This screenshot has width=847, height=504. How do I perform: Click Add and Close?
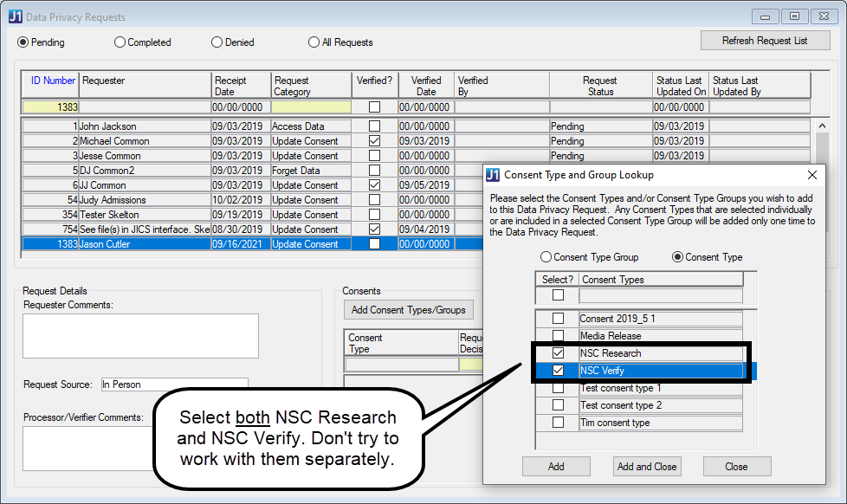tap(647, 466)
